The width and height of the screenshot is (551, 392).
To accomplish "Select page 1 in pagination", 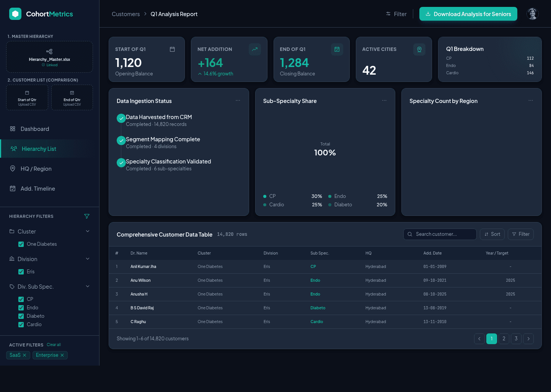I will point(492,339).
